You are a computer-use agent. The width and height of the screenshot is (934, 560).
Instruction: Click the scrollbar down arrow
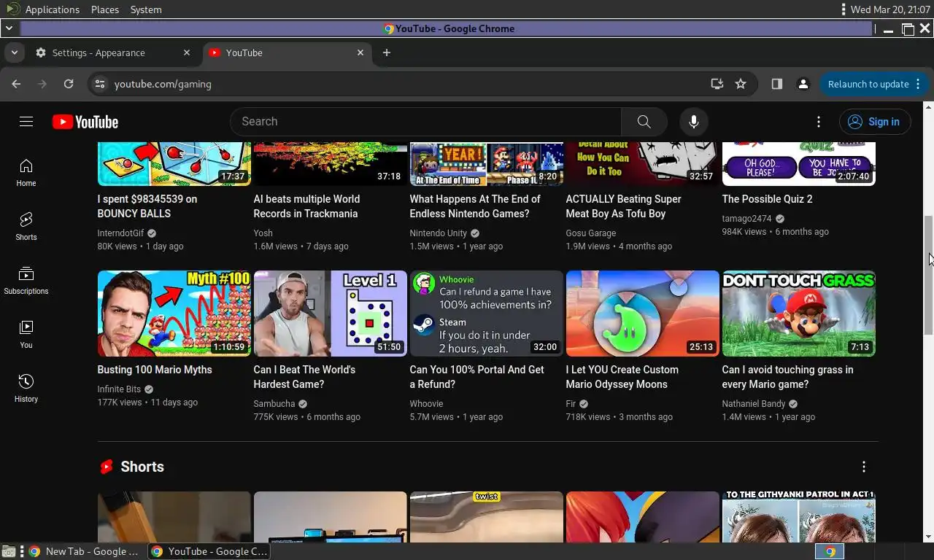[x=929, y=537]
